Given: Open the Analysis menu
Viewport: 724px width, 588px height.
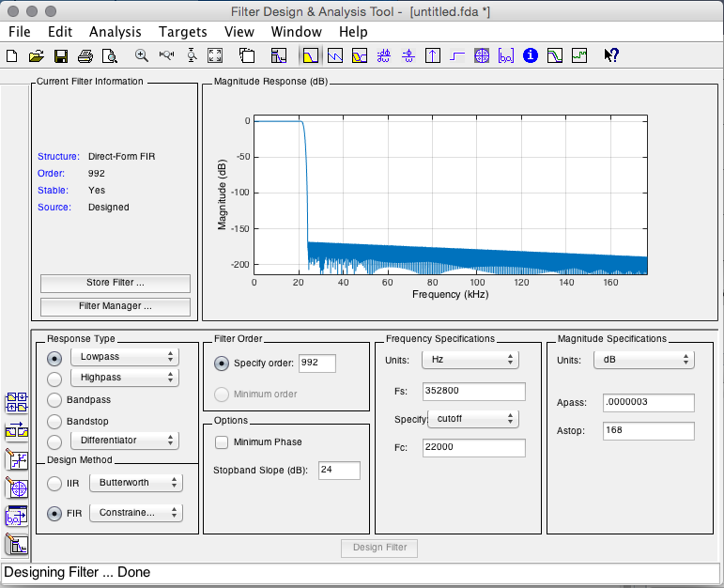Looking at the screenshot, I should (115, 32).
